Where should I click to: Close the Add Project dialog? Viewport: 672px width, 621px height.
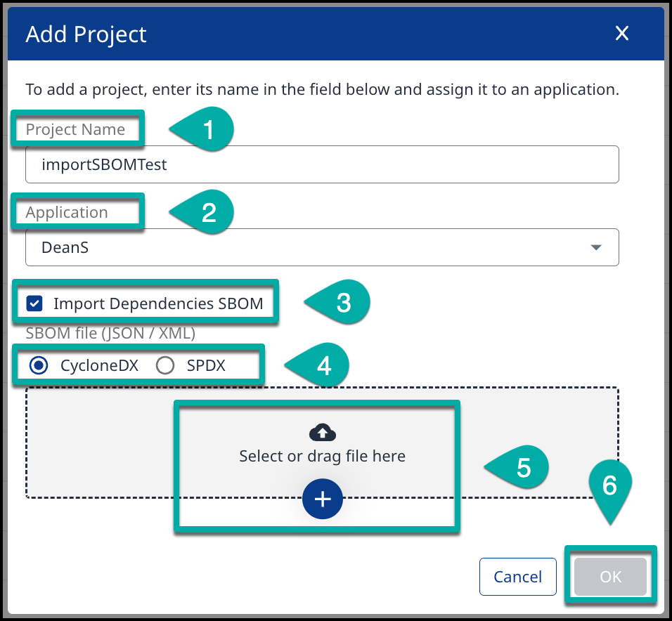click(621, 34)
